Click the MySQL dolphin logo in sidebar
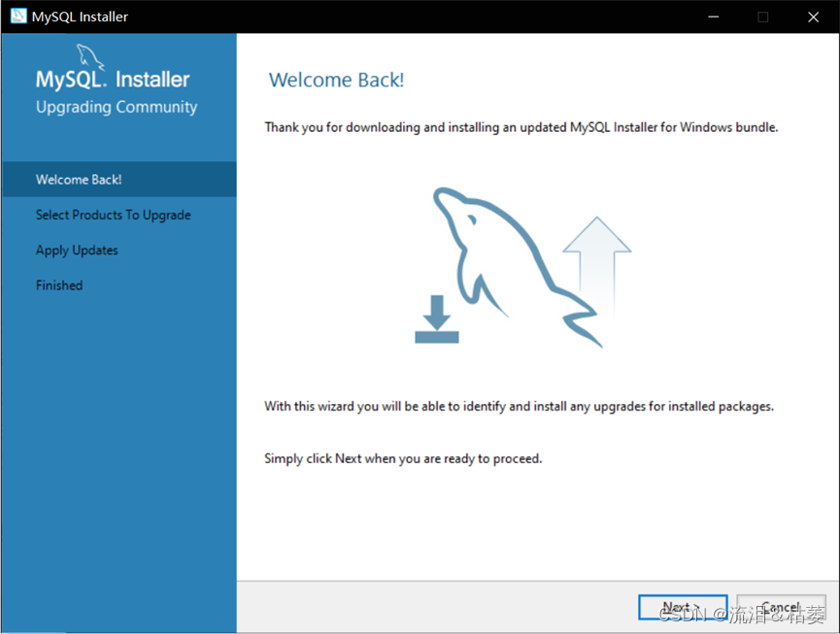 point(90,56)
